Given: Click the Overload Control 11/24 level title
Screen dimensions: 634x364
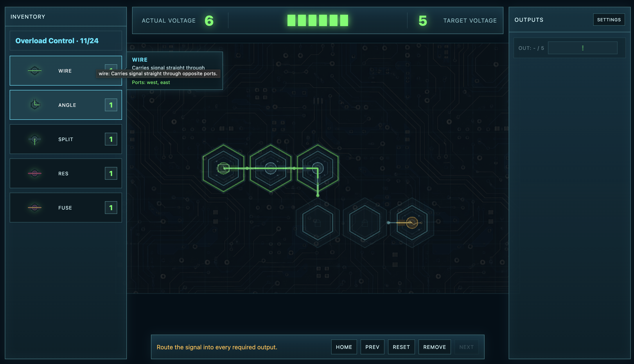Looking at the screenshot, I should pos(57,41).
